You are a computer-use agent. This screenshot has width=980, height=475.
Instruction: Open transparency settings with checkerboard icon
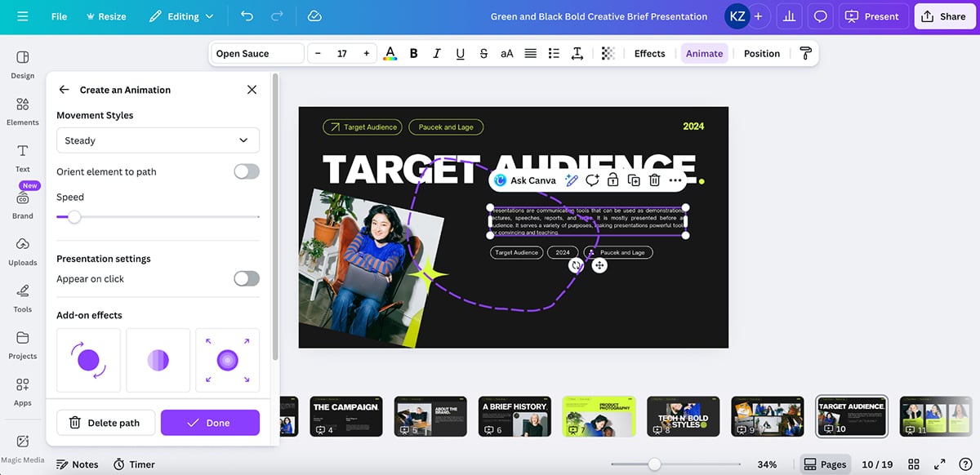coord(608,52)
